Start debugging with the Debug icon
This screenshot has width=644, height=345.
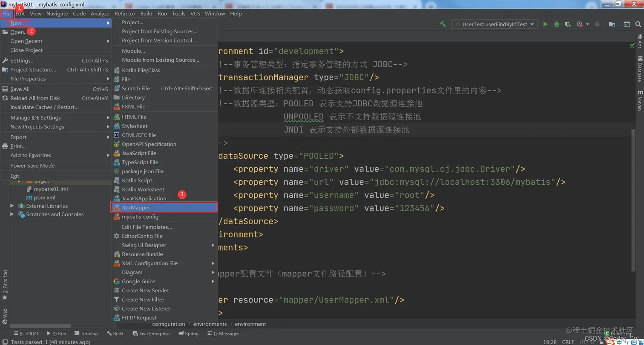click(557, 24)
